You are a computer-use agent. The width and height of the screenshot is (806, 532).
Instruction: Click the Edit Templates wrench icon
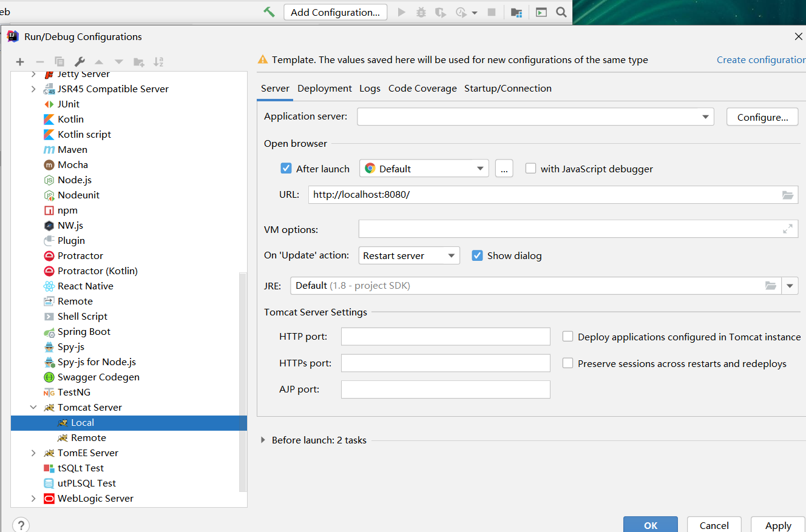tap(80, 62)
